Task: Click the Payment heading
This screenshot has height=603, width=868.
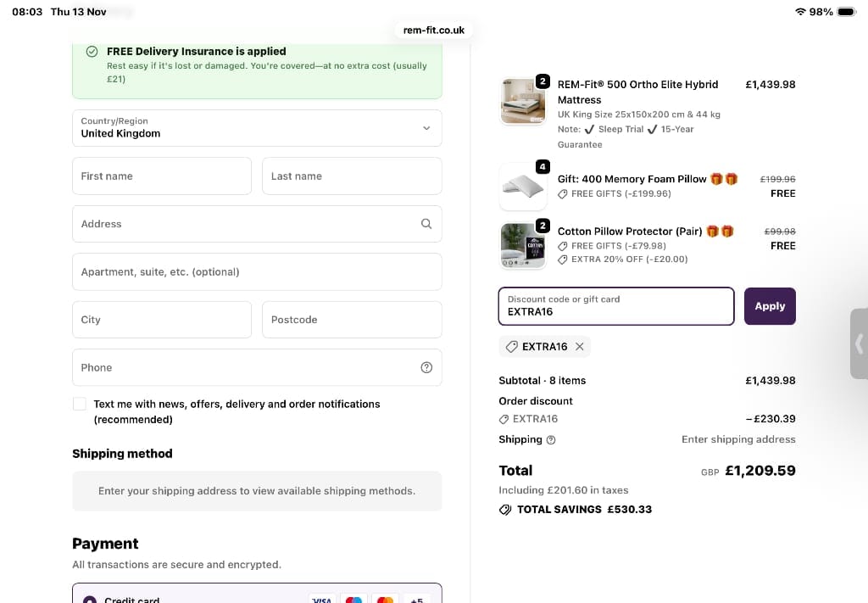Action: pos(105,544)
